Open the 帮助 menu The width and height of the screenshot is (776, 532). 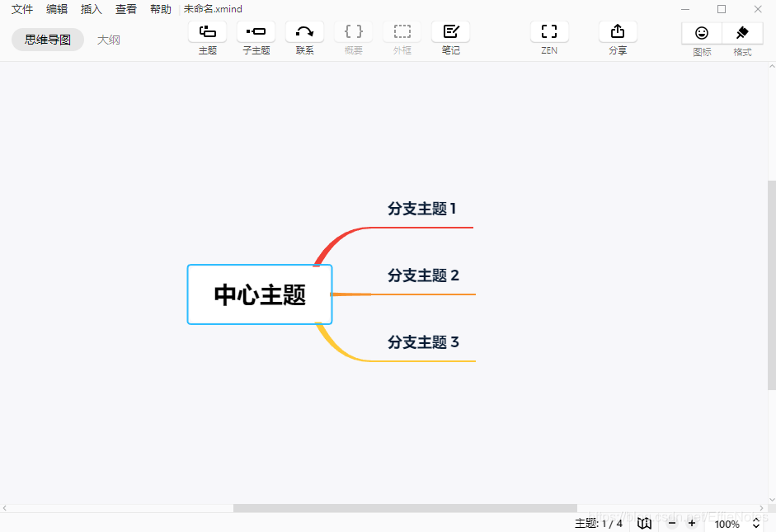point(161,9)
